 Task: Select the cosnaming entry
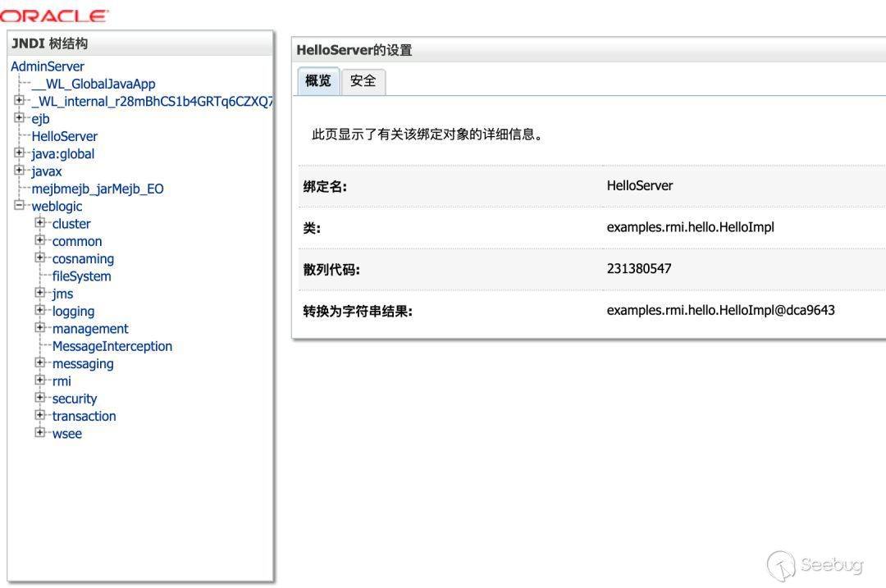click(83, 259)
